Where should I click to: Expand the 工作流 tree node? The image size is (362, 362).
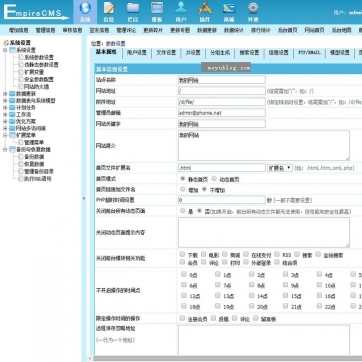[x=5, y=115]
